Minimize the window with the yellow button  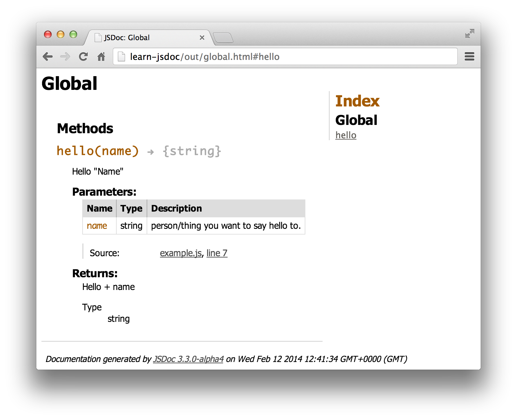pos(61,35)
